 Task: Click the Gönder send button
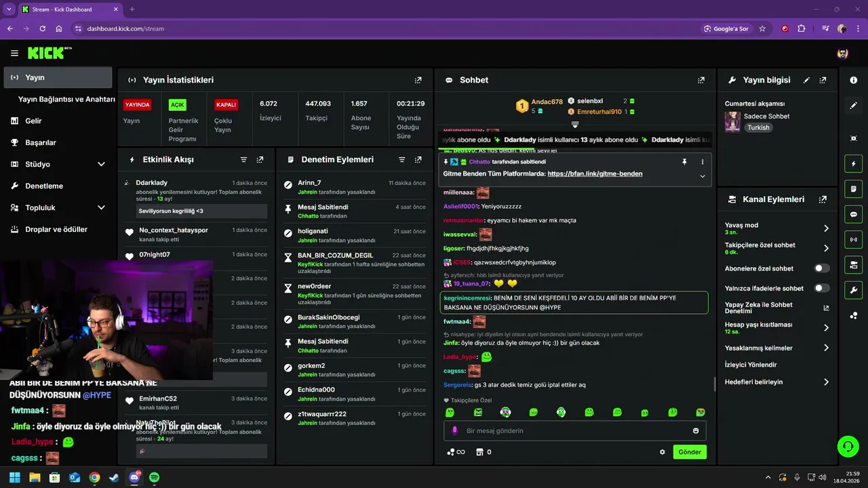click(x=690, y=452)
